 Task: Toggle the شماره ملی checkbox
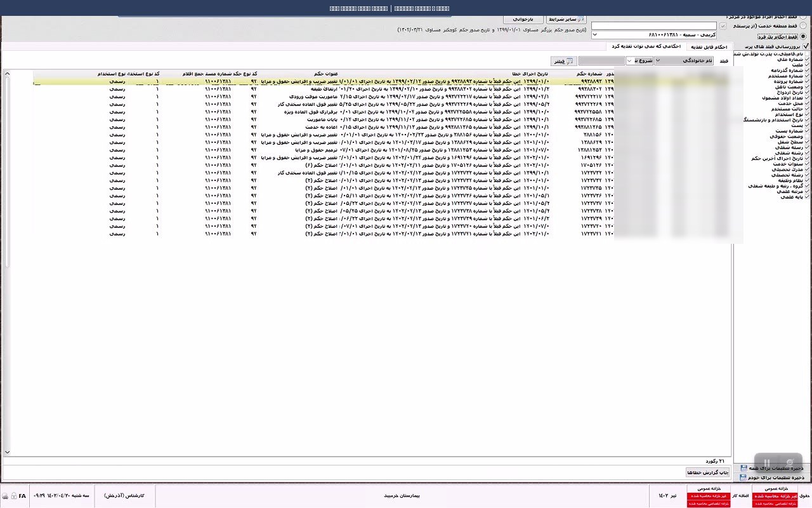click(807, 60)
